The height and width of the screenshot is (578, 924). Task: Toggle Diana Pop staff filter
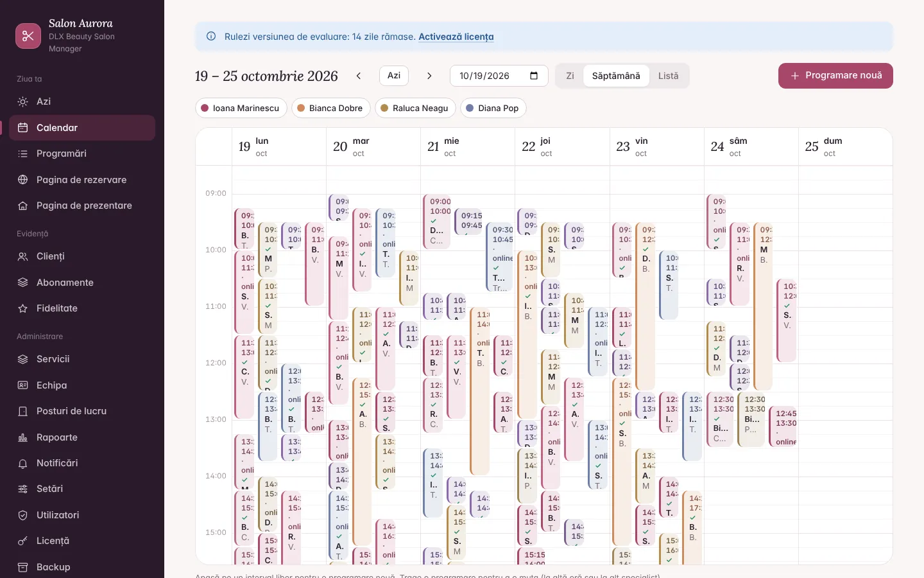tap(493, 108)
